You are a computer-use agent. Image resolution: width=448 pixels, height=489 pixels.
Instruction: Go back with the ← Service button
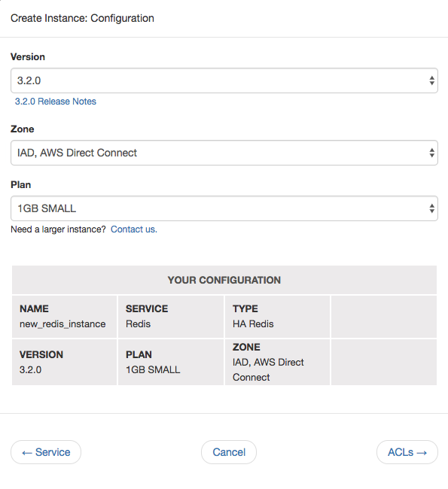coord(46,452)
